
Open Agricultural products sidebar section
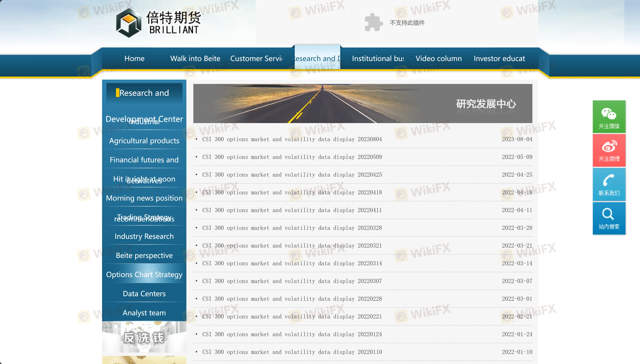144,140
